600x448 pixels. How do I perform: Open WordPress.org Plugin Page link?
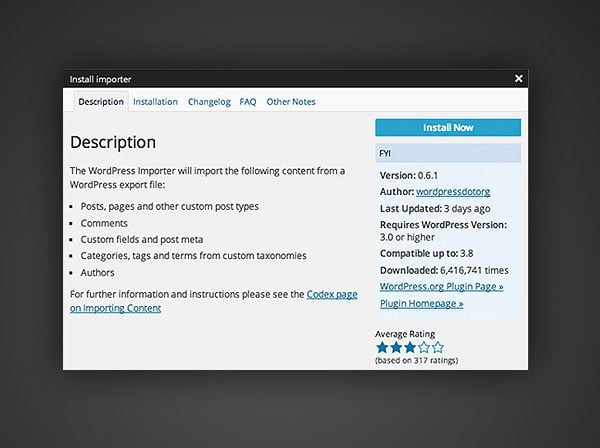(x=442, y=287)
